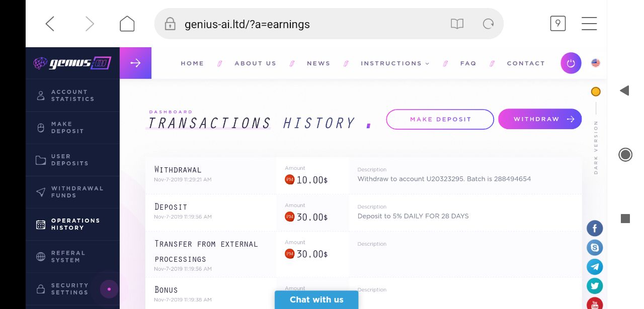Toggle the dark version switch
The width and height of the screenshot is (644, 309).
[x=596, y=92]
